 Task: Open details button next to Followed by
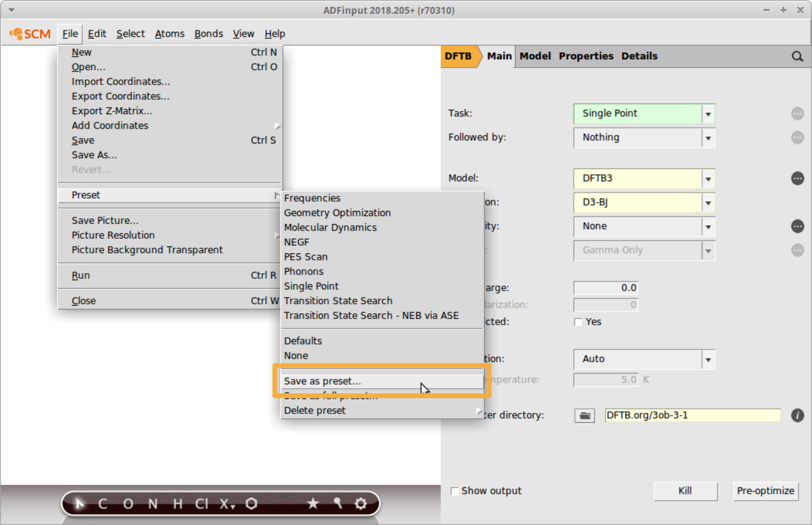tap(797, 138)
